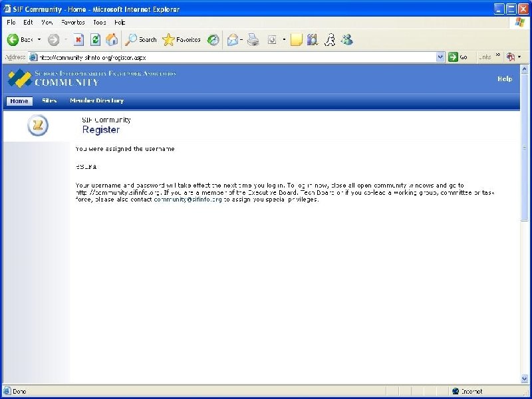Image resolution: width=532 pixels, height=399 pixels.
Task: Click the vertical scrollbar thumb
Action: pos(524,148)
